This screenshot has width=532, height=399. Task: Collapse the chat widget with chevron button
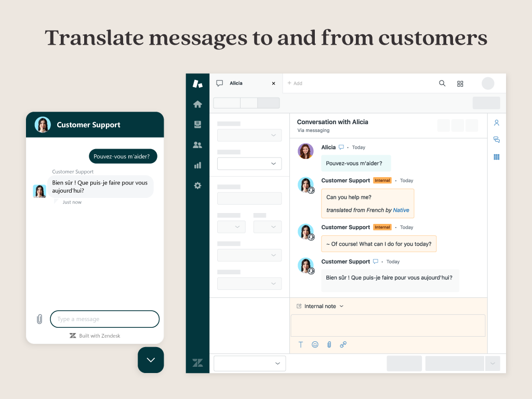click(151, 360)
